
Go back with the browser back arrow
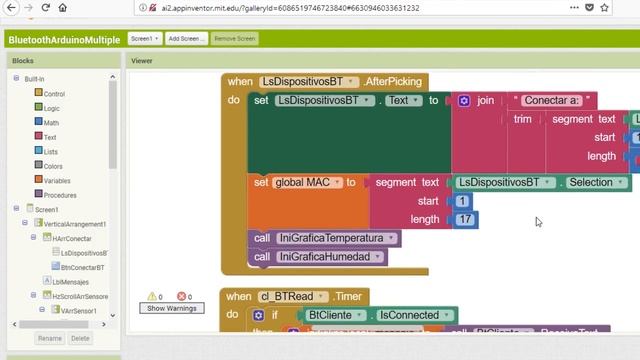click(x=11, y=7)
